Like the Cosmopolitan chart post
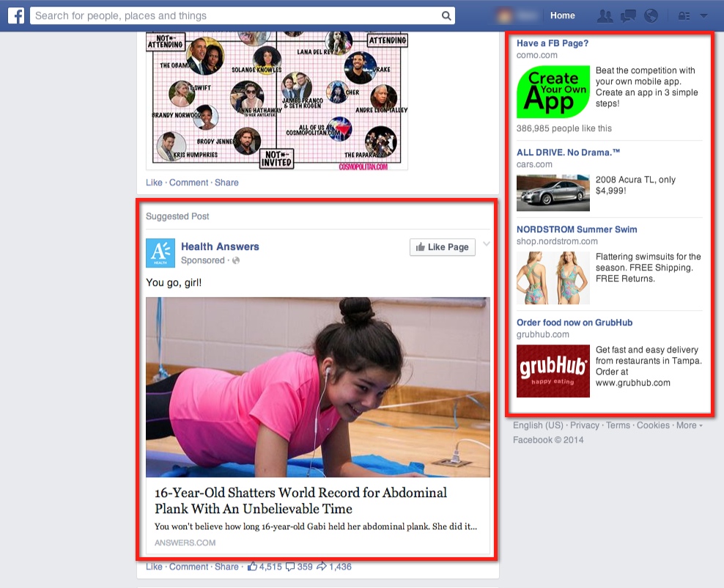Screen dimensions: 724x588 pos(154,183)
